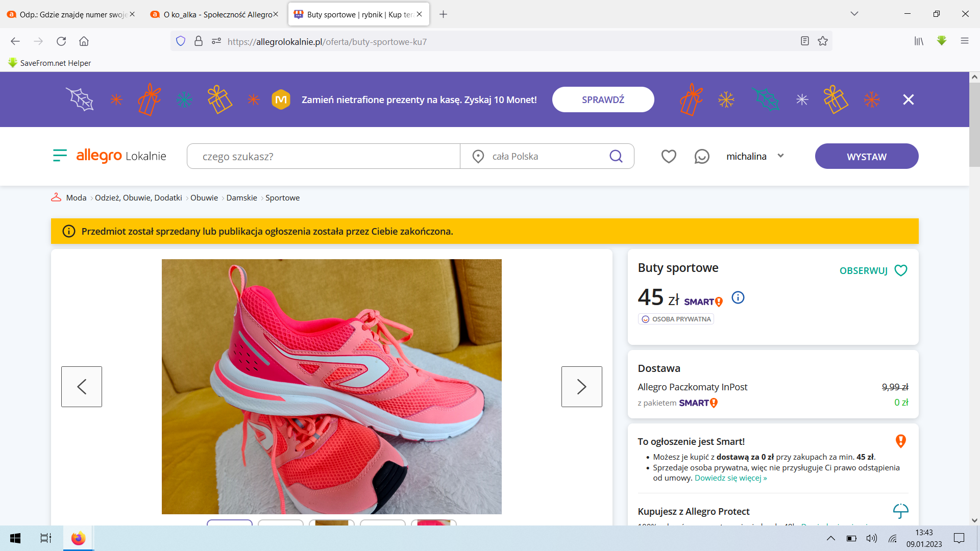Click the 'Buty sportowe' offer title
The height and width of the screenshot is (551, 980).
[678, 268]
